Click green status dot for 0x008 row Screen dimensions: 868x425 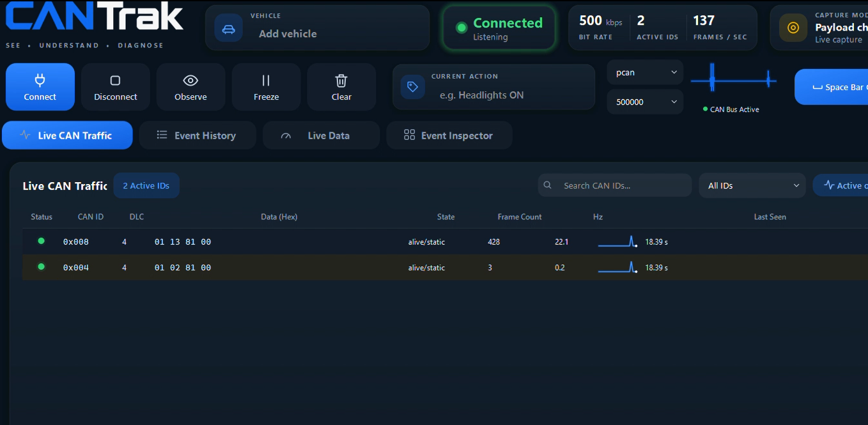click(42, 241)
